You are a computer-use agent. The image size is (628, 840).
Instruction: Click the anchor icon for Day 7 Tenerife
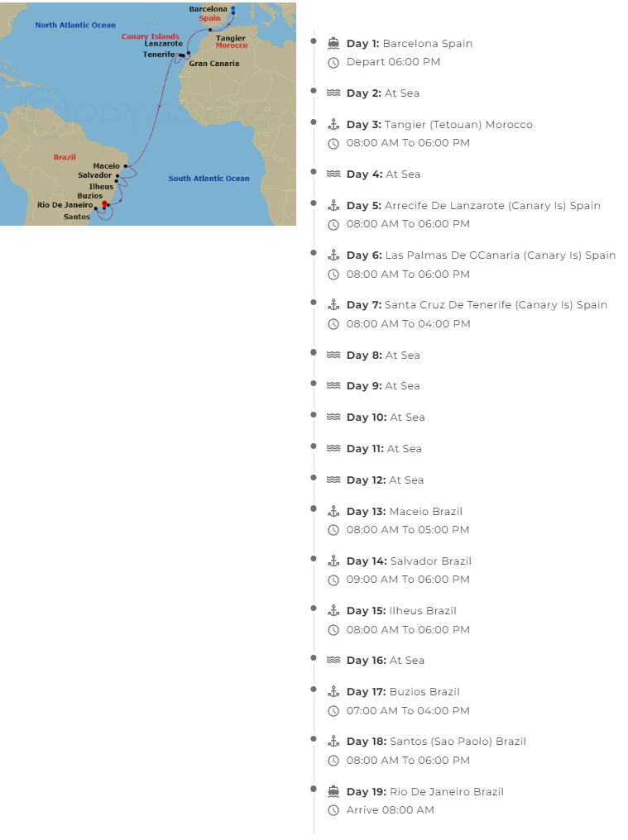point(333,305)
